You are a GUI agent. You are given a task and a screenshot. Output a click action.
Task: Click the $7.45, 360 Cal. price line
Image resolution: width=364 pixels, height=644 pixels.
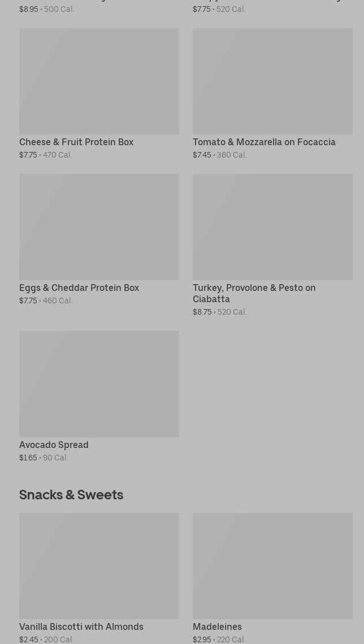pos(219,155)
